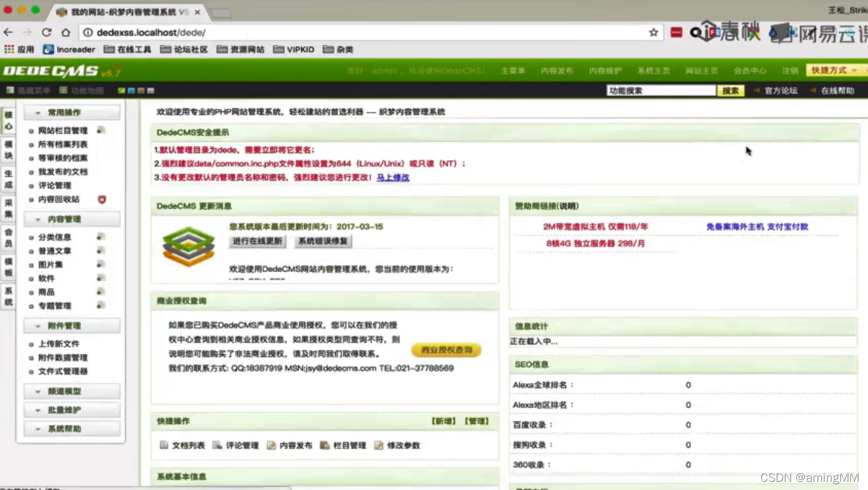
Task: Open 文档列表 via its quick operation icon
Action: [163, 445]
